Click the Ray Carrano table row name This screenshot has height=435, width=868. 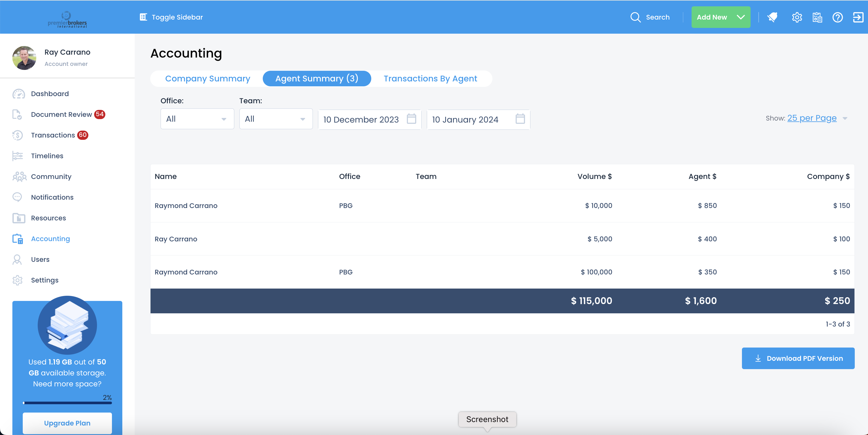(x=176, y=239)
